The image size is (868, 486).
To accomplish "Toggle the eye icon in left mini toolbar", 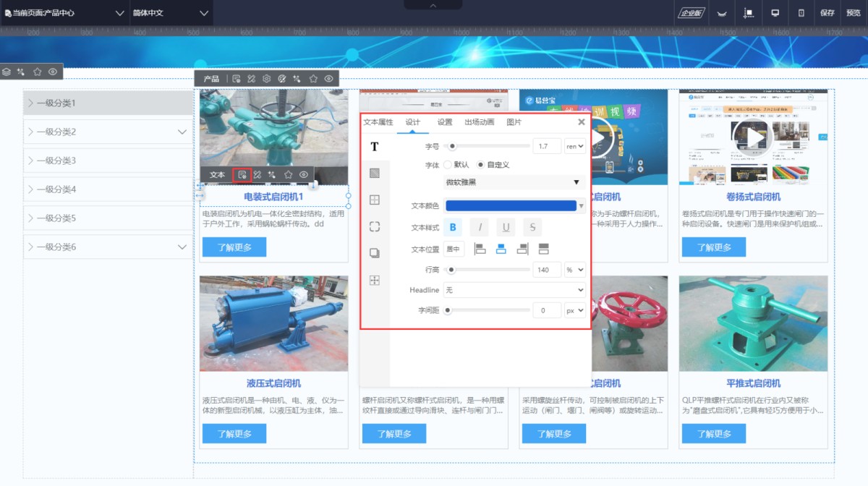I will 53,72.
